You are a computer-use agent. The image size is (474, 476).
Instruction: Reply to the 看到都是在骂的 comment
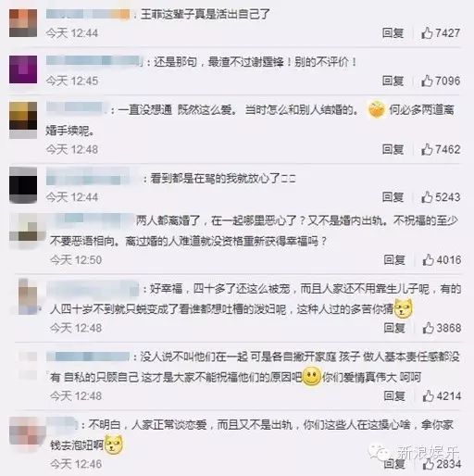click(x=393, y=197)
